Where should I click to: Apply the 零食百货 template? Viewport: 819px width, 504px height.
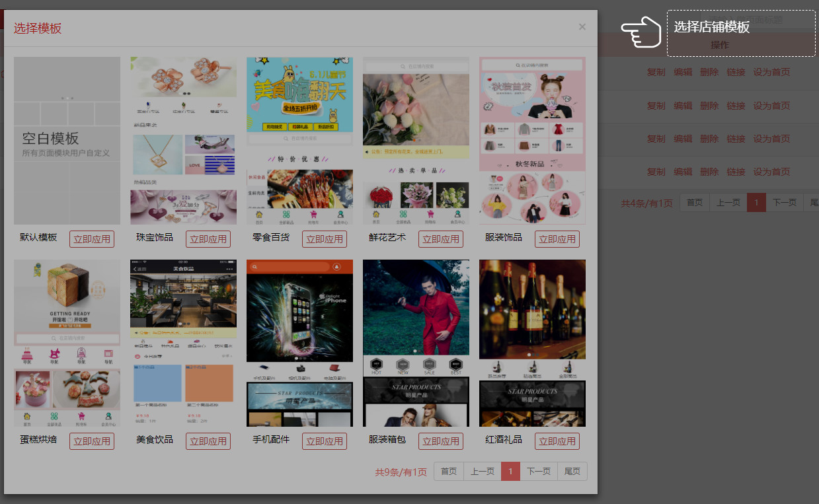325,239
